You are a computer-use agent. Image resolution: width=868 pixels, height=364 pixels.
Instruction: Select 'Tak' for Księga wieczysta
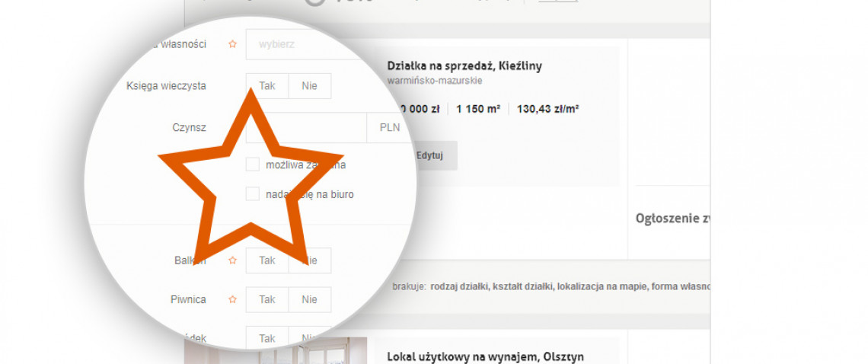click(x=267, y=86)
